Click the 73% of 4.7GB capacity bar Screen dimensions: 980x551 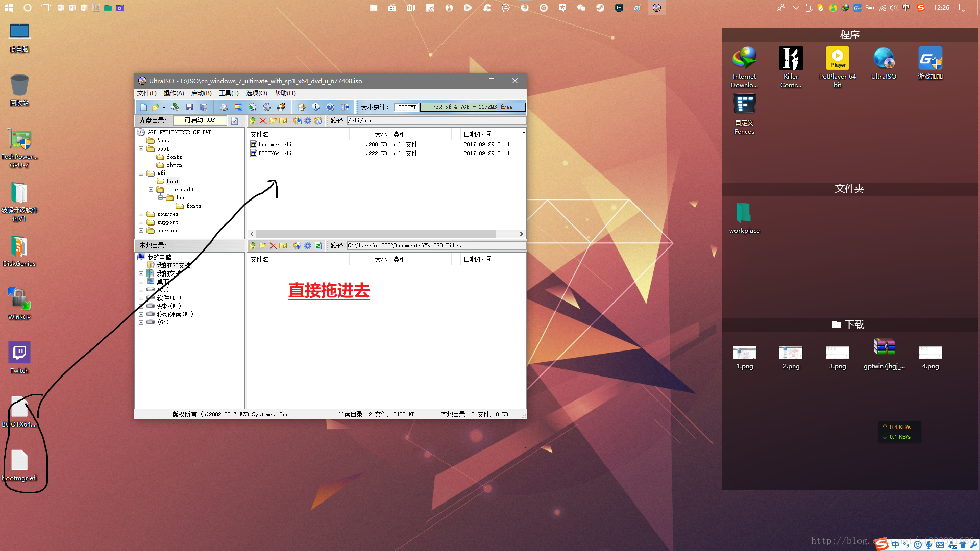point(472,107)
